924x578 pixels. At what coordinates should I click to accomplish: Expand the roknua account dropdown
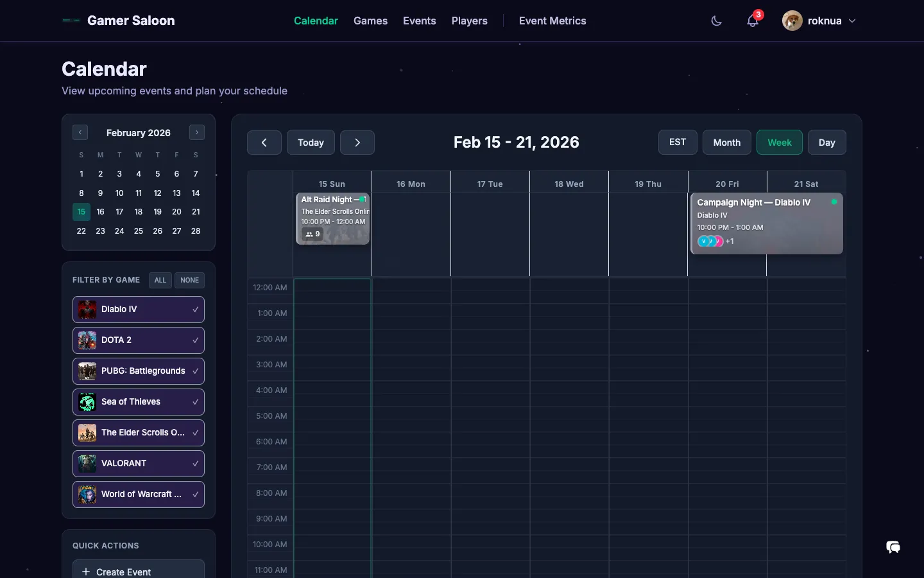[x=852, y=21]
